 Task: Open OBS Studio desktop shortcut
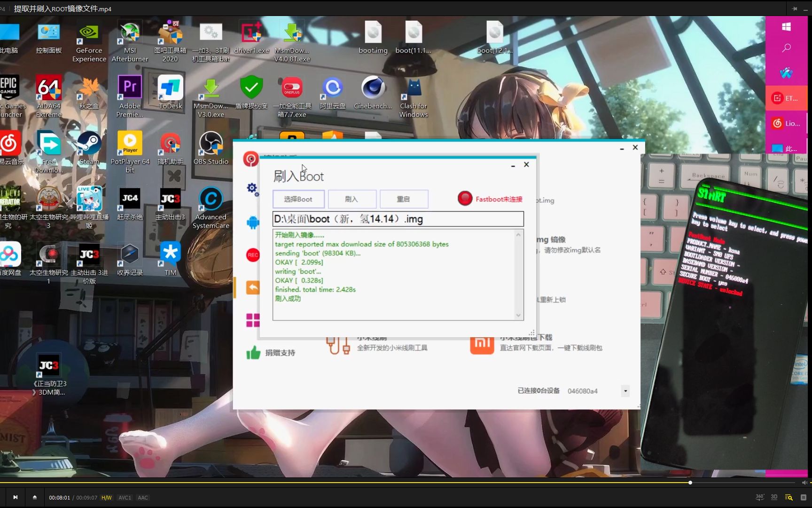tap(211, 148)
